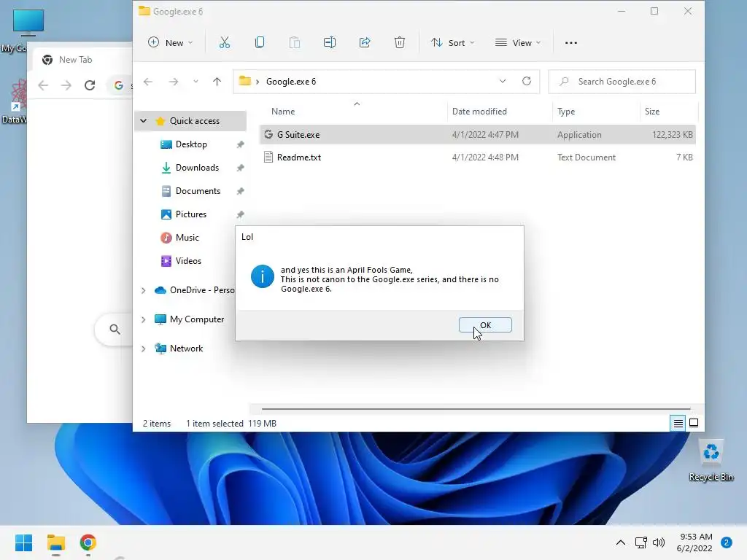Reload the Chrome page
Screen dimensions: 747x560
coord(90,85)
